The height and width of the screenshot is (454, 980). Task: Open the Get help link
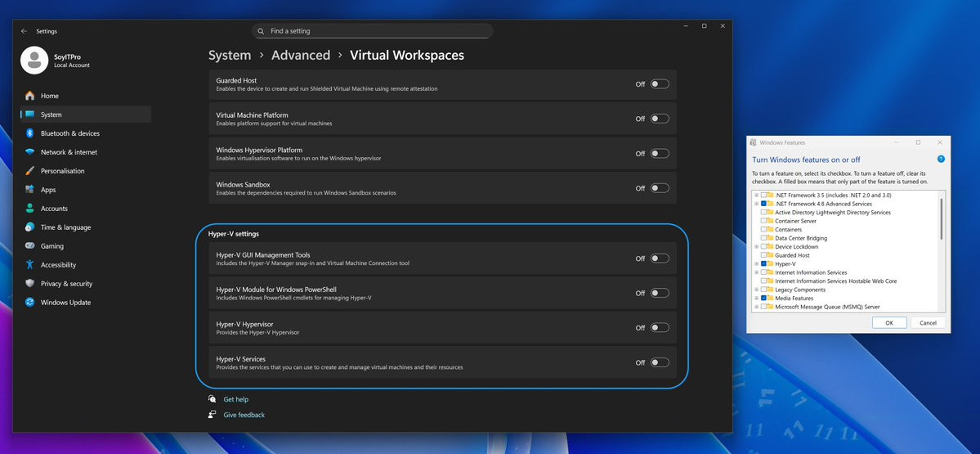click(235, 399)
